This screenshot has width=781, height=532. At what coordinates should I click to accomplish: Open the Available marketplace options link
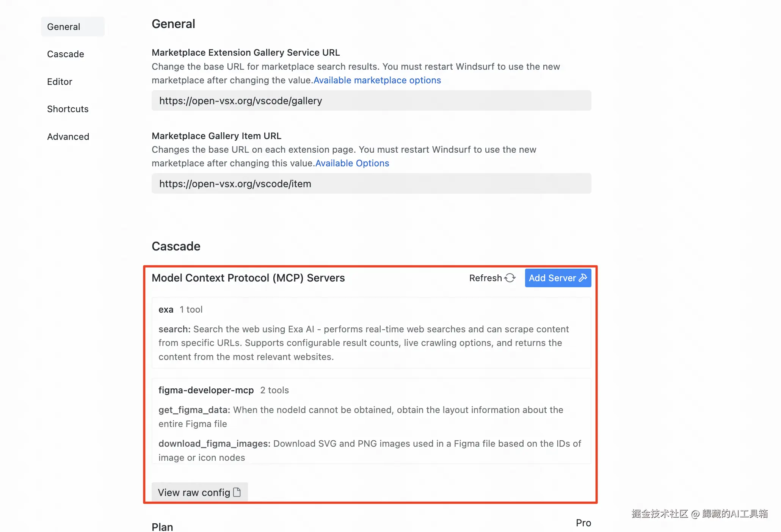tap(377, 80)
